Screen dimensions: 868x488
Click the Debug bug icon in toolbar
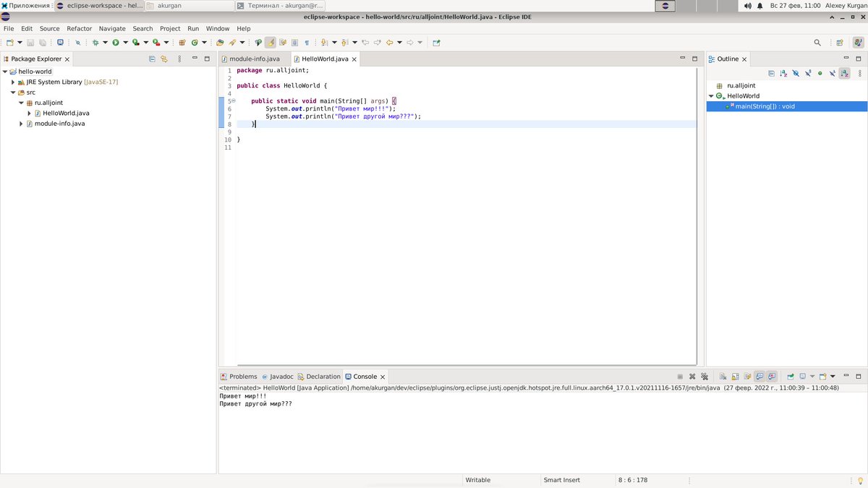pos(95,43)
